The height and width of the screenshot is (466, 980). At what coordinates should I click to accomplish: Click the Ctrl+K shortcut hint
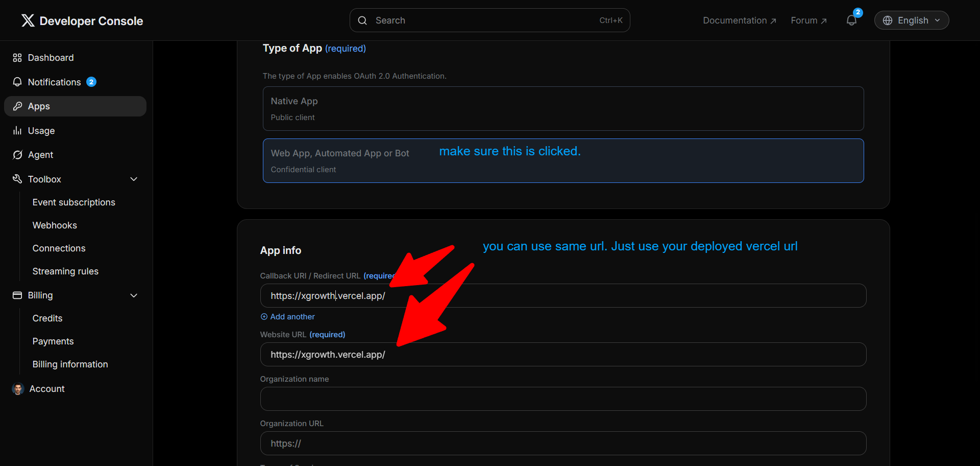click(610, 20)
